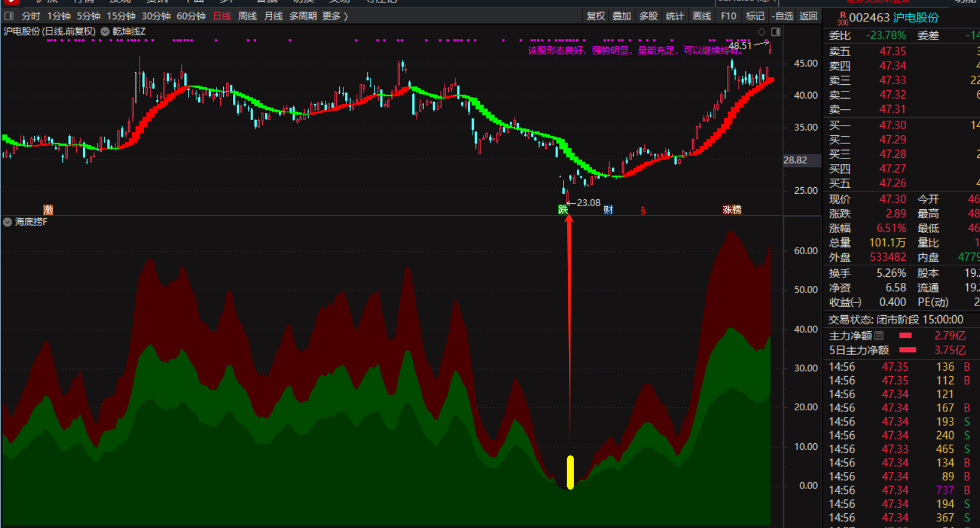This screenshot has width=980, height=528.
Task: Open F10 company information
Action: click(x=728, y=16)
